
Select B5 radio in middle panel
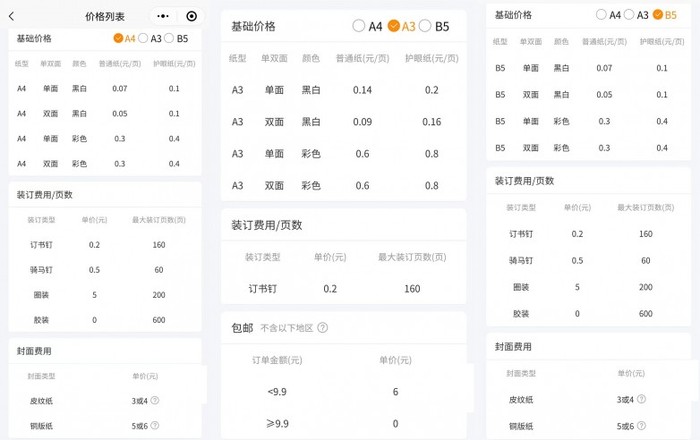425,26
